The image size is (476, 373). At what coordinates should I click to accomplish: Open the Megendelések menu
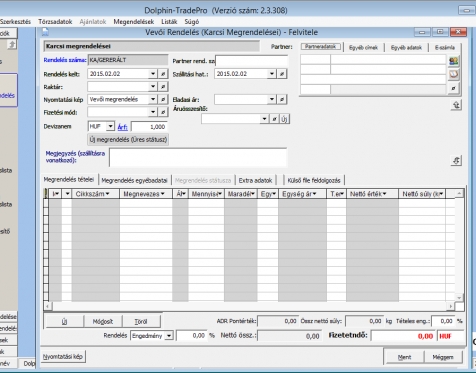134,22
